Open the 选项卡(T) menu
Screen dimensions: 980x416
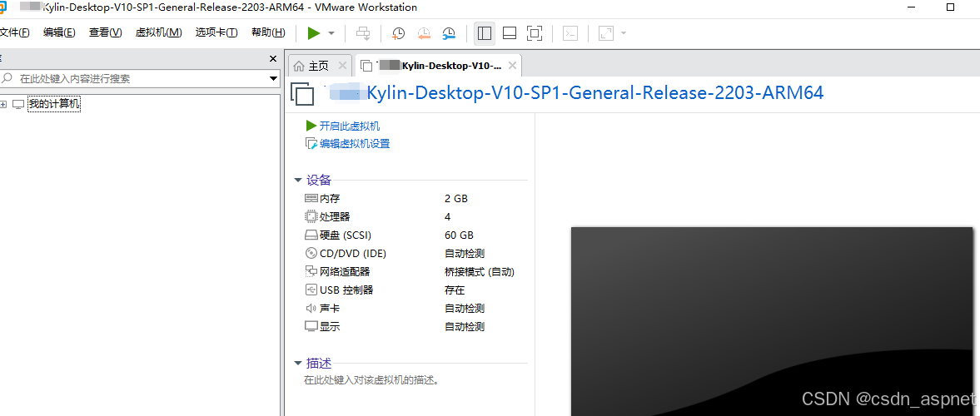click(x=216, y=33)
